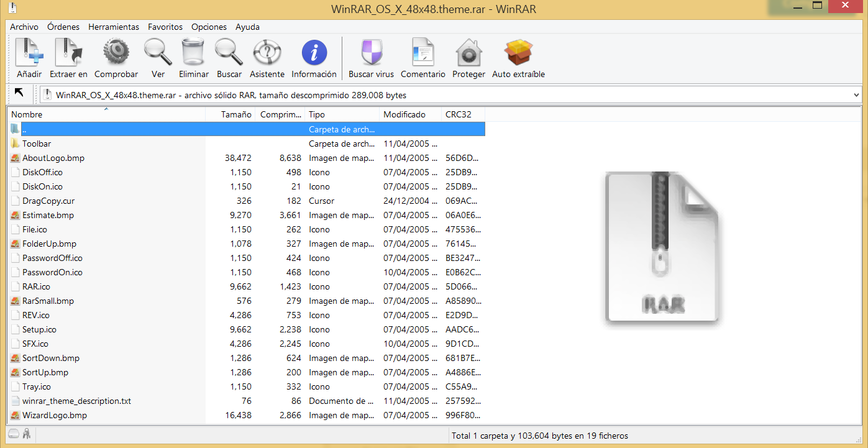Select the DragCopy.cur file
Viewport: 868px width, 448px height.
click(x=48, y=201)
